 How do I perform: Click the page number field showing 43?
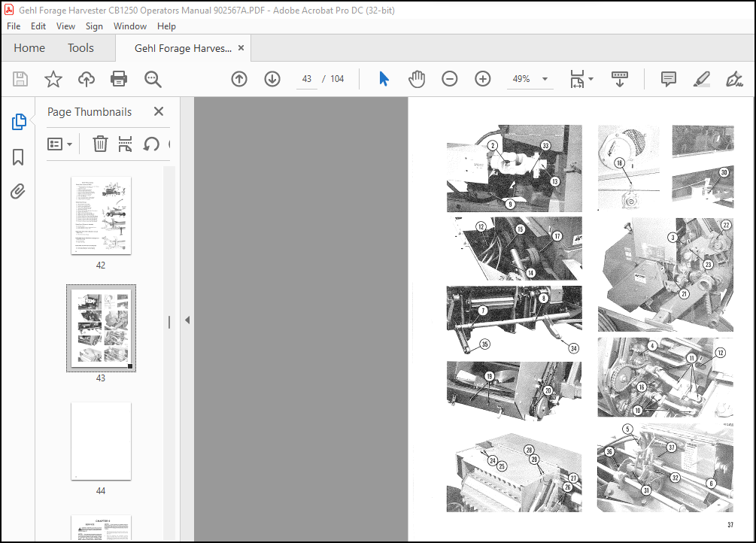click(x=307, y=79)
